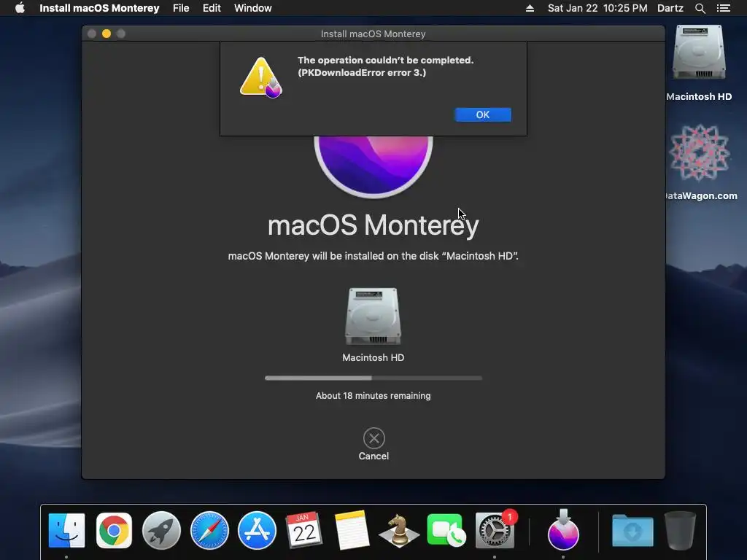Screen dimensions: 747x560
Task: Open the Apple menu
Action: point(20,8)
